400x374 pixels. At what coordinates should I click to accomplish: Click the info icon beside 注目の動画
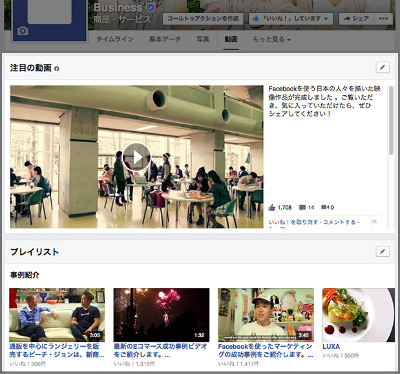57,69
